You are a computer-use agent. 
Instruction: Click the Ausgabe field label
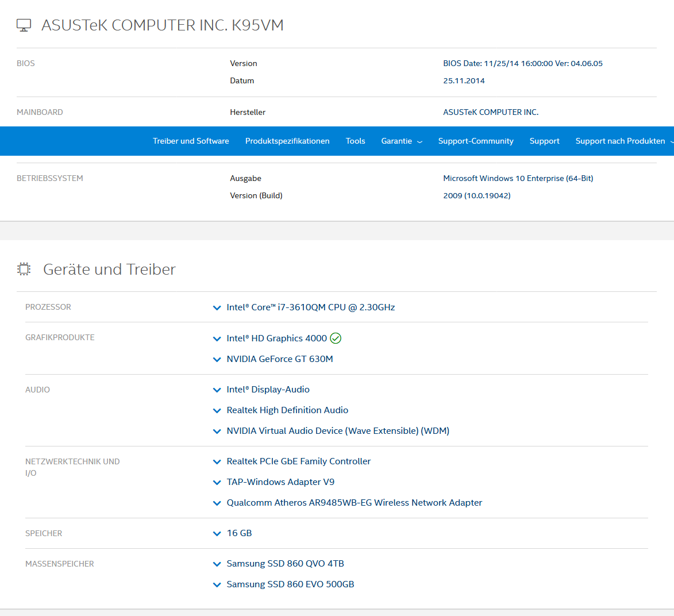tap(245, 178)
